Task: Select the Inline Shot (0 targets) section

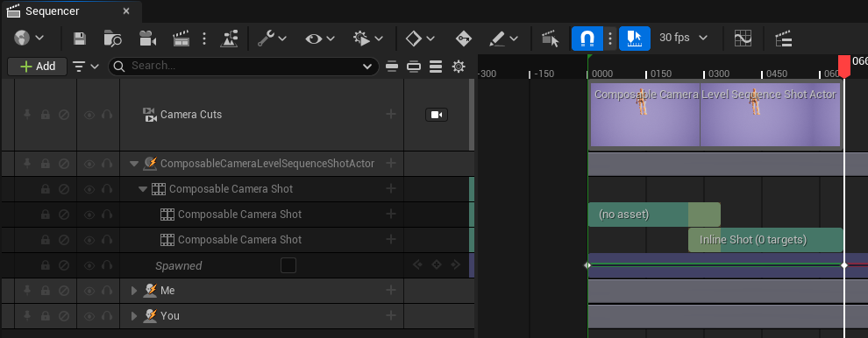Action: coord(765,240)
